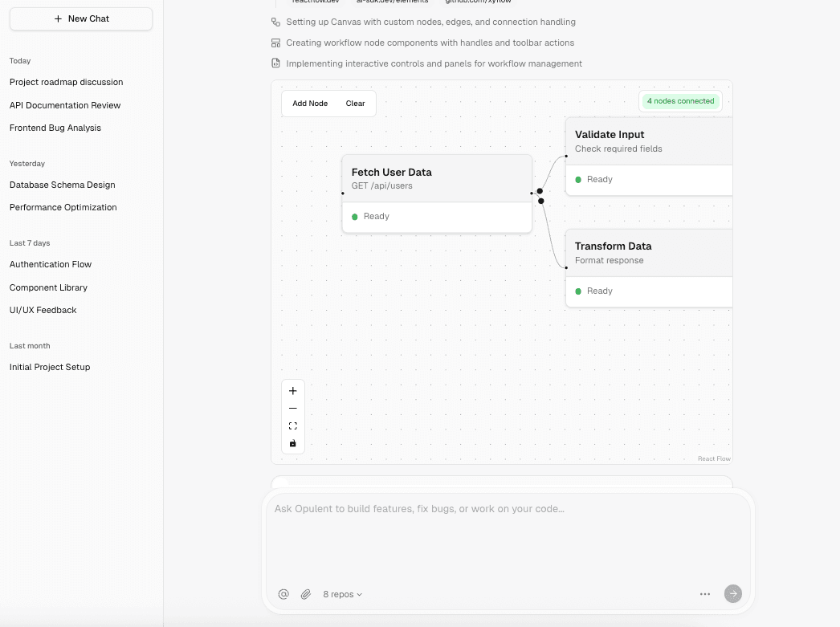
Task: Select the Fetch User Data node
Action: coord(437,178)
